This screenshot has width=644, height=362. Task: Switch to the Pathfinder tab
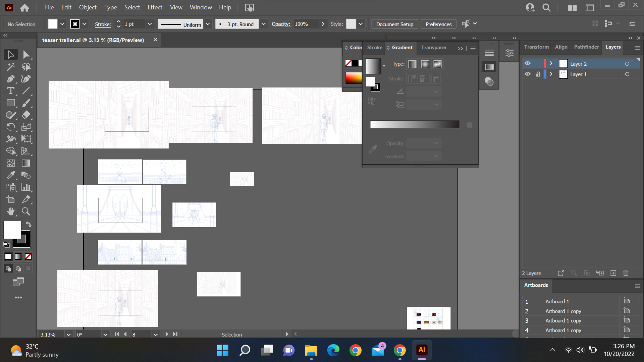click(586, 47)
